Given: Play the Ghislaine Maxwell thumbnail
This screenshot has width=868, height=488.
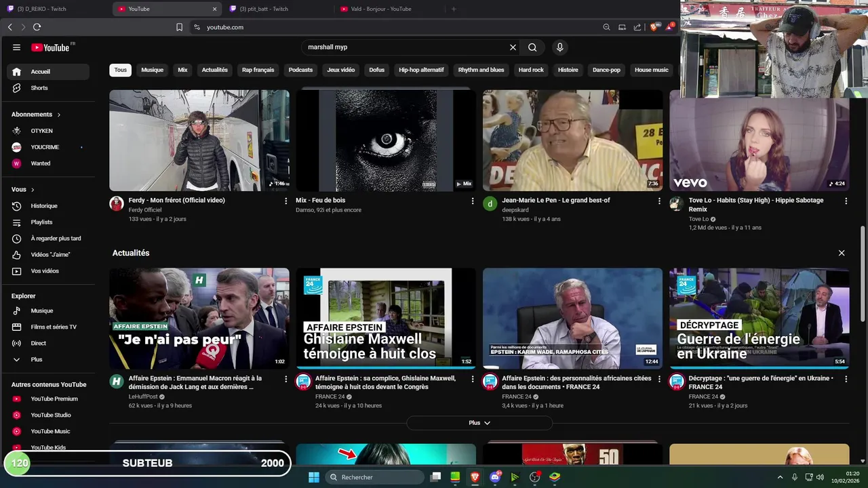Looking at the screenshot, I should click(x=386, y=319).
